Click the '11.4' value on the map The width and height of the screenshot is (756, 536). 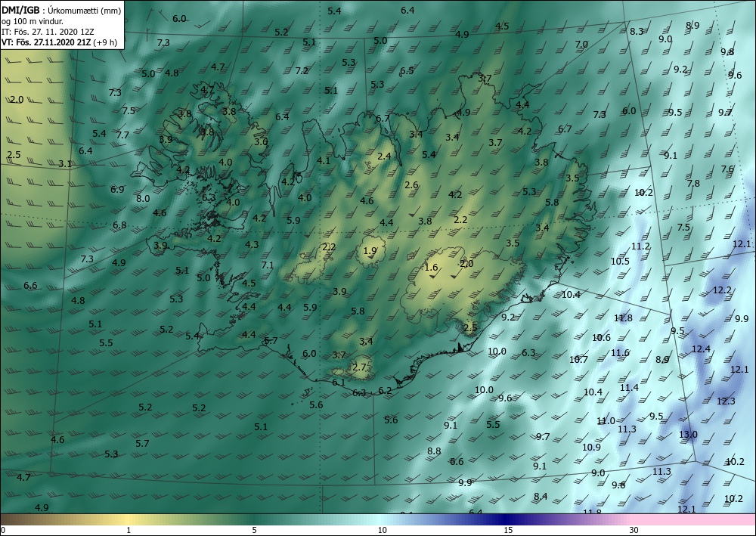(629, 388)
